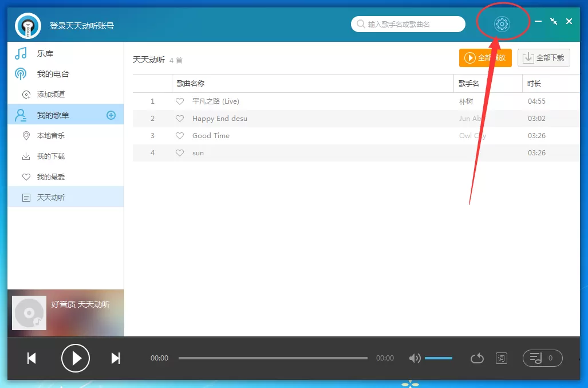Image resolution: width=588 pixels, height=388 pixels.
Task: Click the 我的最爱 heart icon
Action: pos(26,177)
